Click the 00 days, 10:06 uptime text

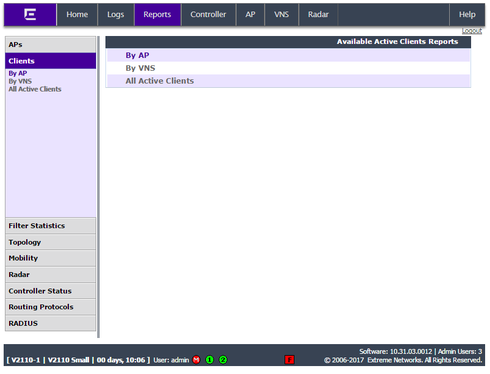click(121, 360)
